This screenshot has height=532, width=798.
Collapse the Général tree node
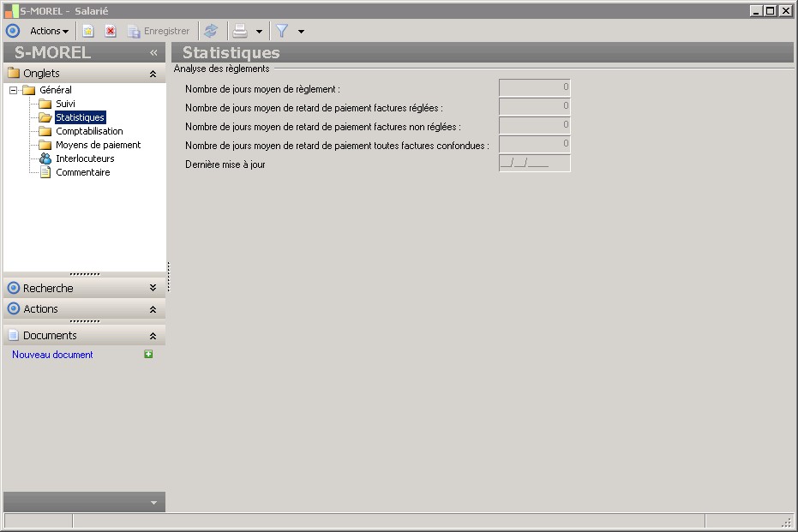[13, 90]
